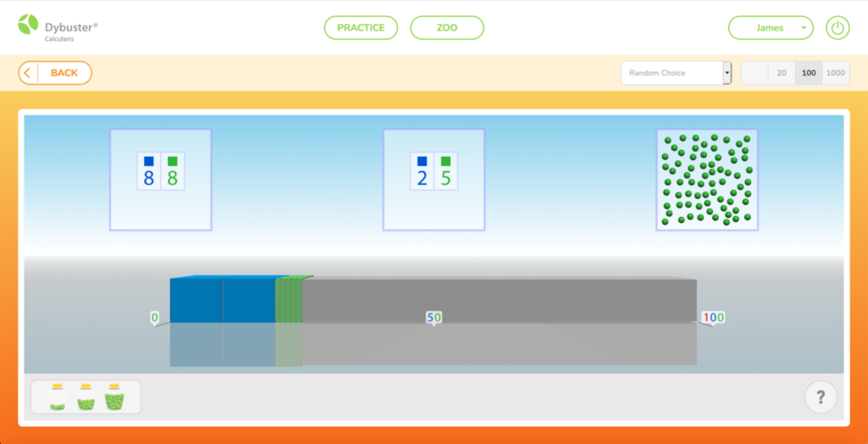The width and height of the screenshot is (868, 444).
Task: Open the PRACTICE section
Action: pos(361,28)
